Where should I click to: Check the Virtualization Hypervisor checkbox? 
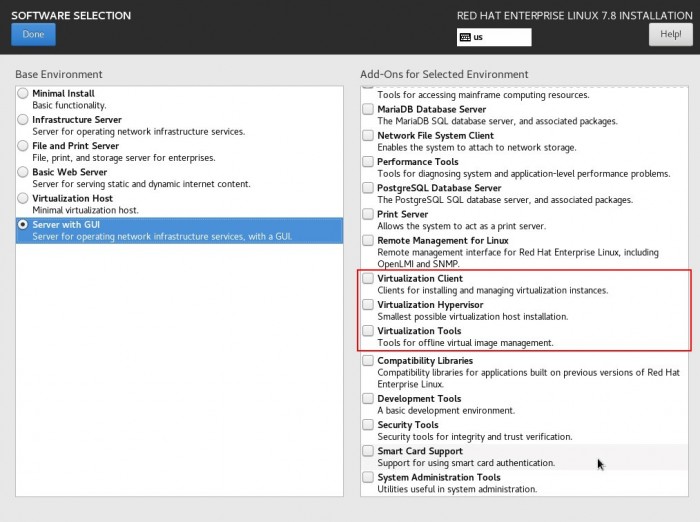point(368,305)
